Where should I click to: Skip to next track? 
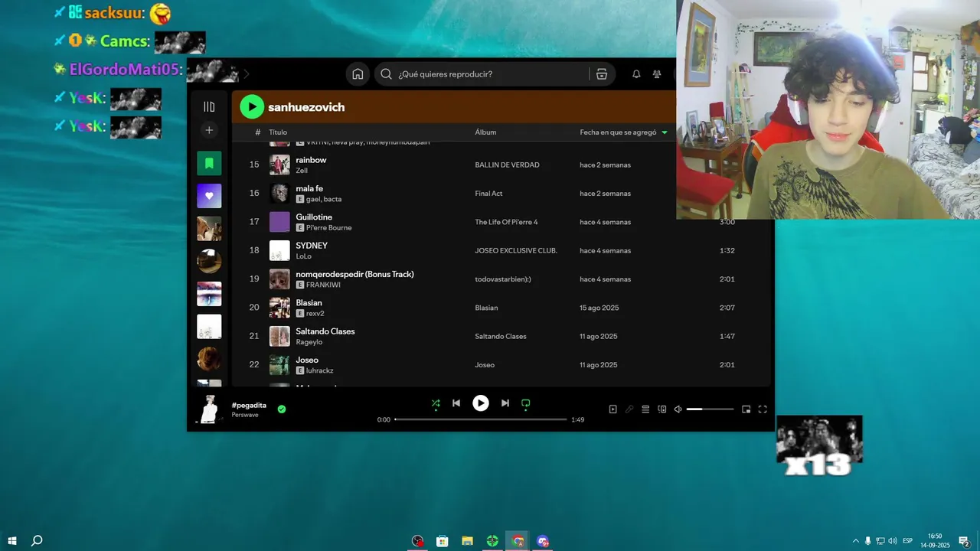(505, 403)
